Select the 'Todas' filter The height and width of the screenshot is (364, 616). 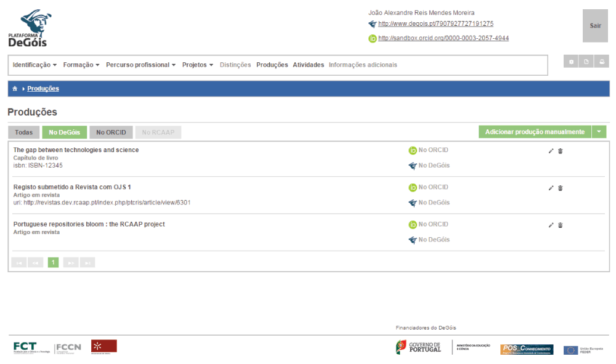click(23, 132)
